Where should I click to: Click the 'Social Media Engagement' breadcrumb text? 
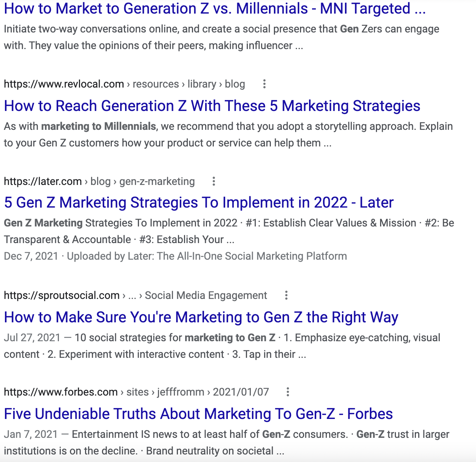pyautogui.click(x=206, y=295)
